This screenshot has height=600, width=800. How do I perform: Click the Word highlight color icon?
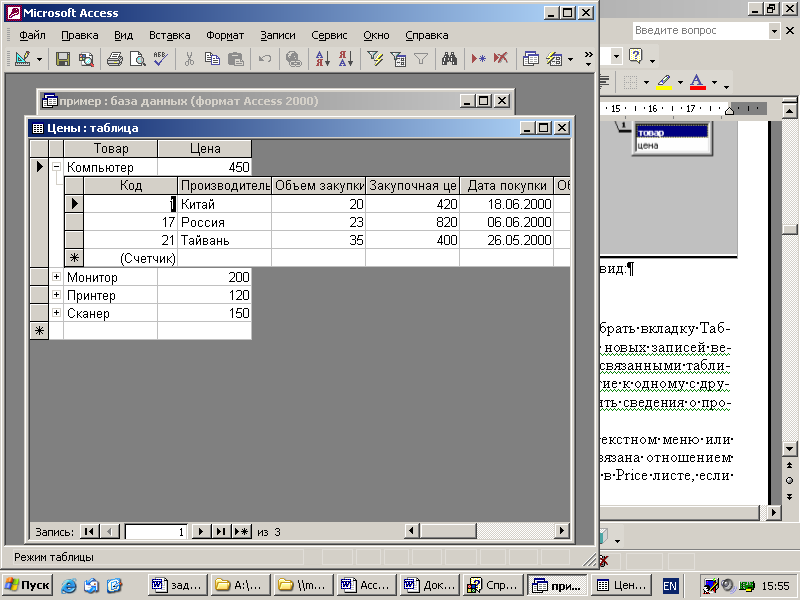(x=664, y=82)
